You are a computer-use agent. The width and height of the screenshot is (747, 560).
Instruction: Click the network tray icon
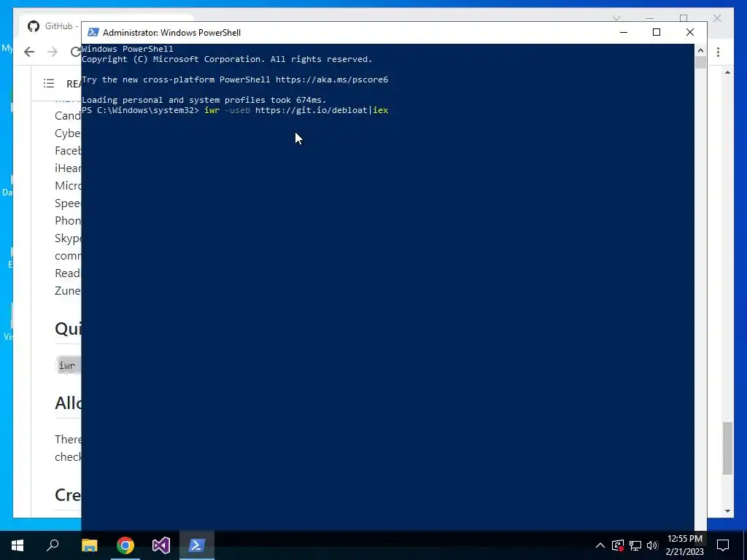(635, 545)
